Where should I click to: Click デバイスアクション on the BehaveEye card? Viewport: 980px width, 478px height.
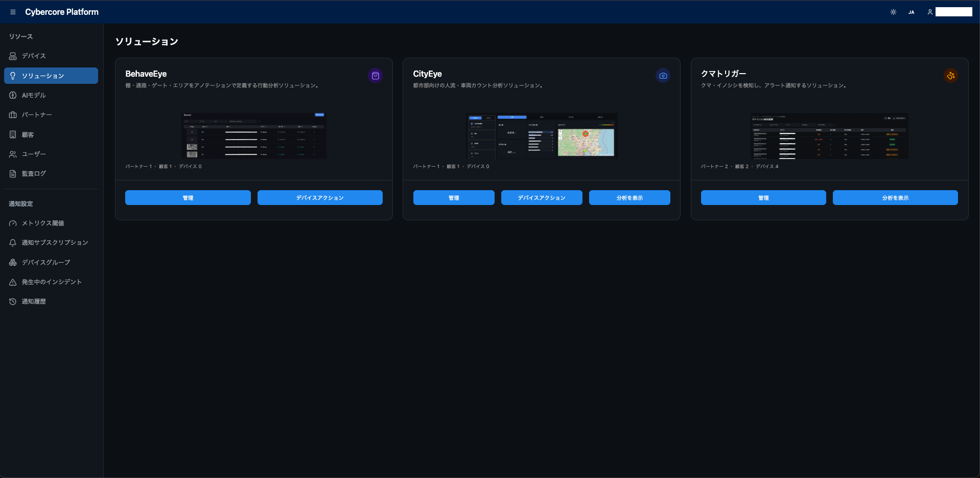320,198
